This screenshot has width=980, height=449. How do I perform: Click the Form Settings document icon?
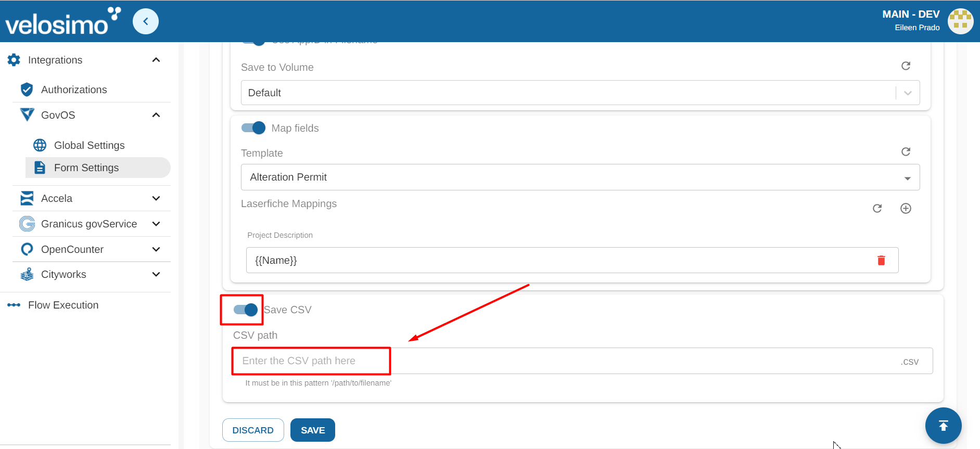40,168
